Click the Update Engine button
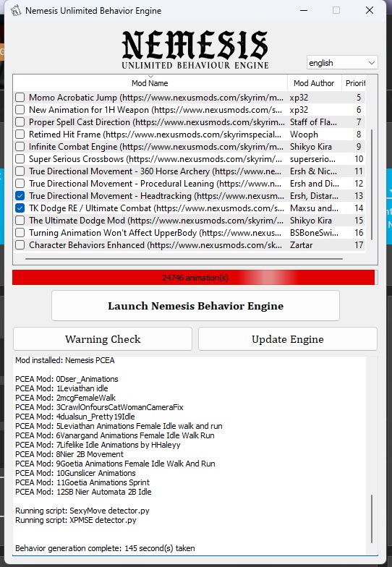 [x=288, y=339]
